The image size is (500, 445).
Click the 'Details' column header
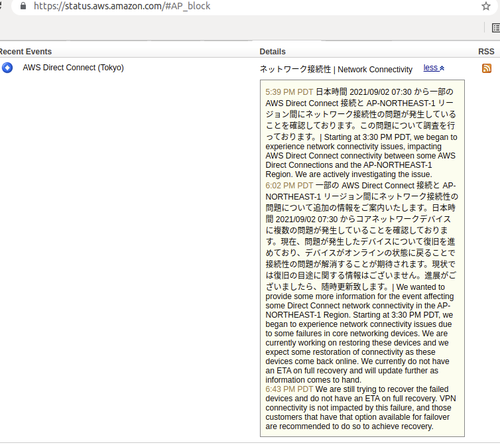click(273, 52)
